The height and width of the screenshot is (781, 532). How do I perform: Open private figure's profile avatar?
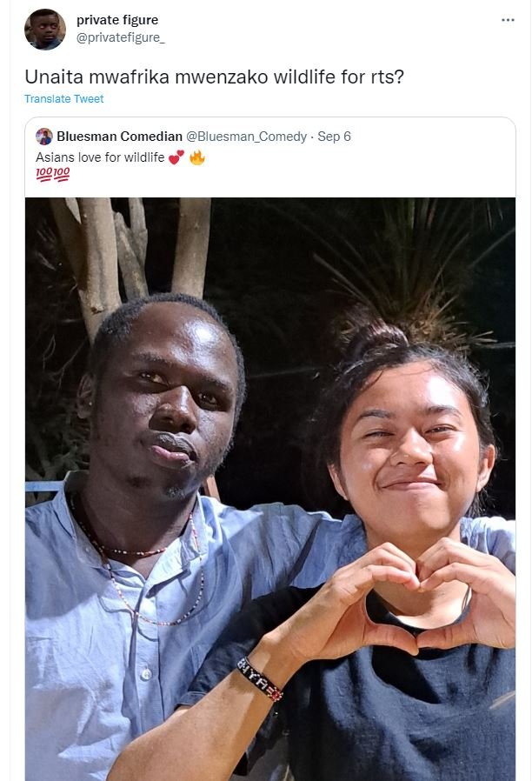45,29
